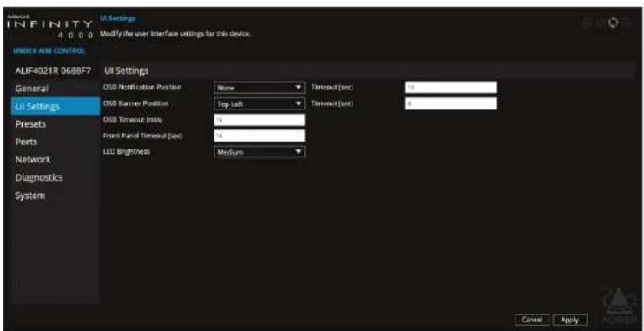
Task: Click the OSD Notification Position label
Action: [x=142, y=88]
